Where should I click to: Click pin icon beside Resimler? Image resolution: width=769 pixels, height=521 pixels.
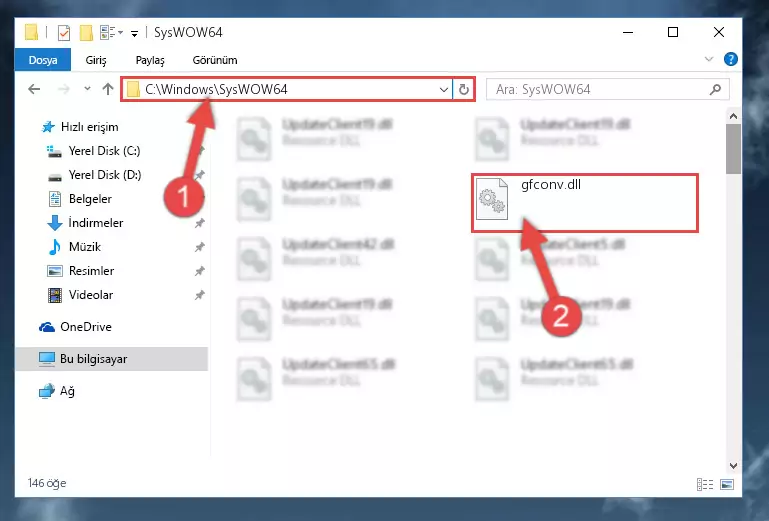pos(200,271)
